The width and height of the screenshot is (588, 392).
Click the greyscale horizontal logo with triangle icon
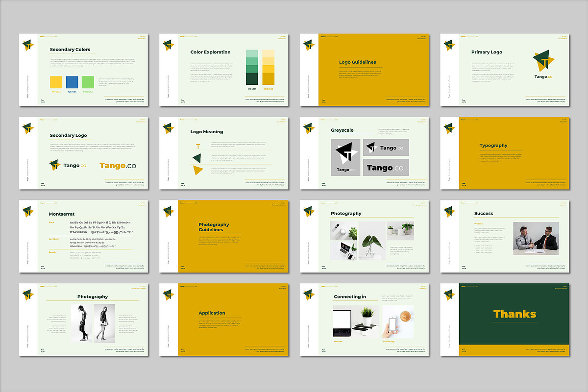pos(386,147)
